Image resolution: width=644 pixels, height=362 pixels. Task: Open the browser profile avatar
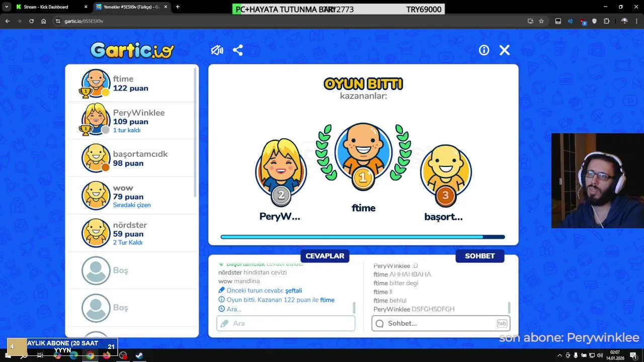point(624,21)
